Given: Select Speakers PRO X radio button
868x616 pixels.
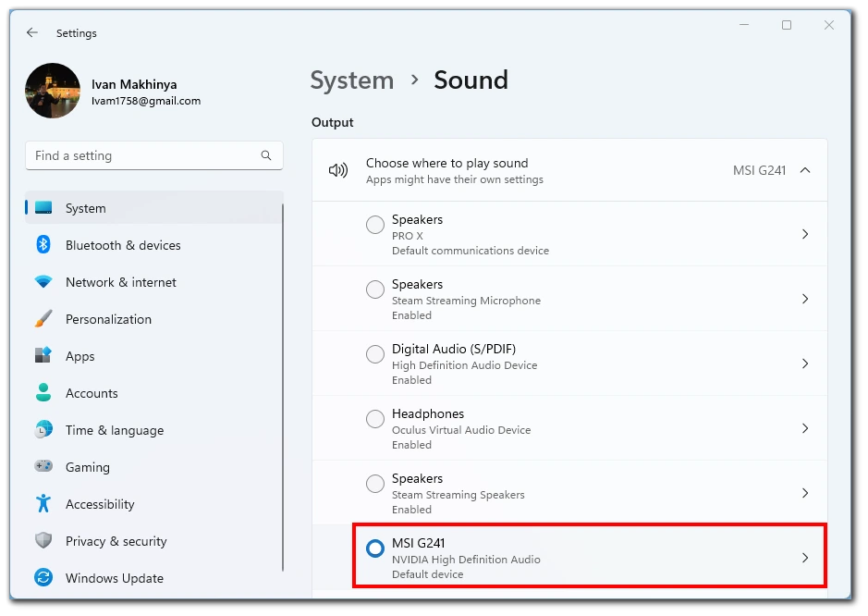Looking at the screenshot, I should (374, 225).
